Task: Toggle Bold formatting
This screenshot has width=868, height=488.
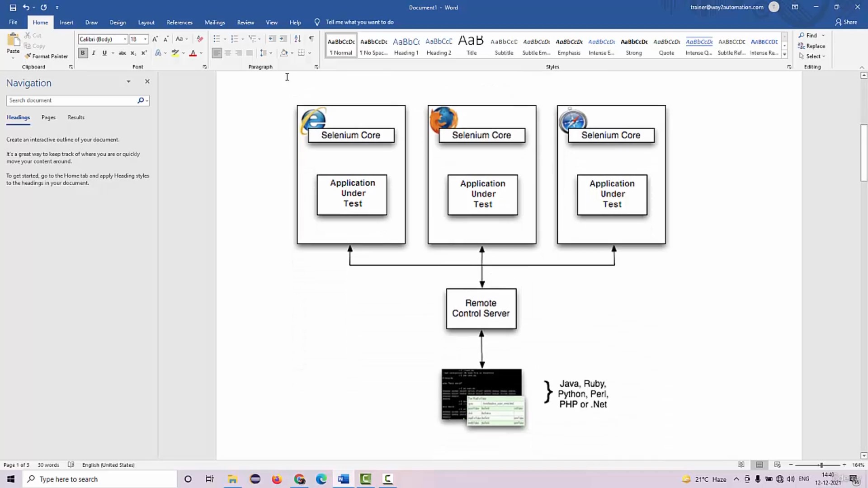Action: coord(83,53)
